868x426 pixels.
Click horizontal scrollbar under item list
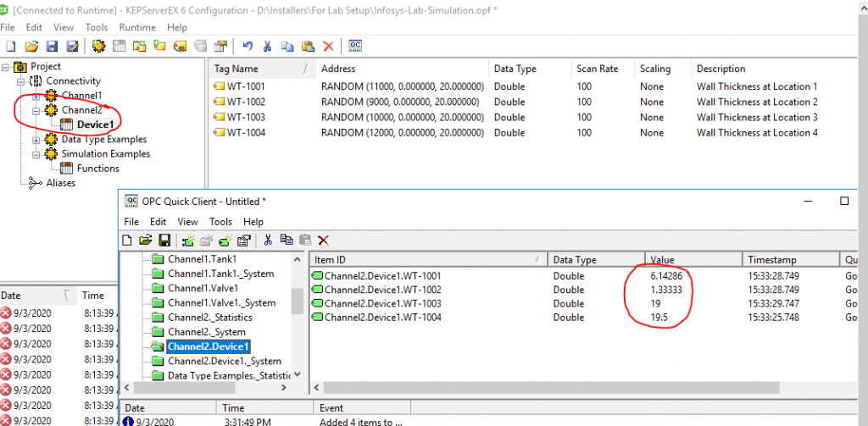point(551,387)
